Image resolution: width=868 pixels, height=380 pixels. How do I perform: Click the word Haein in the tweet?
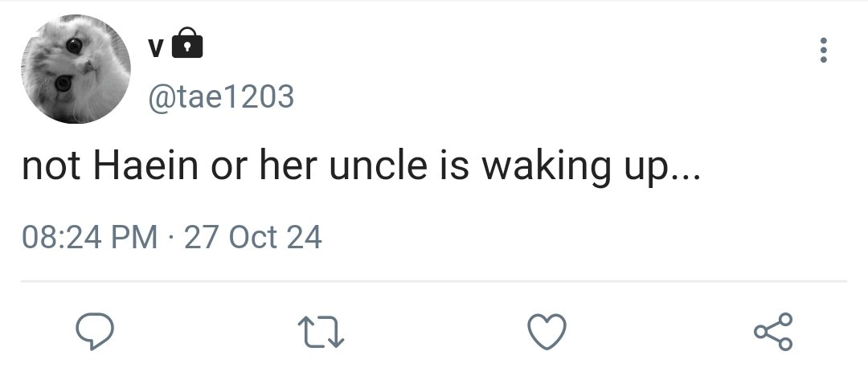(145, 165)
